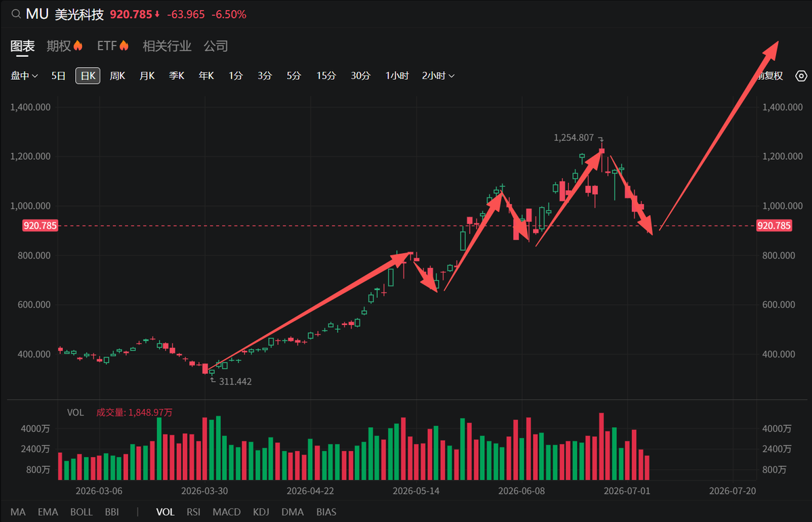Select the 15分 interval
812x522 pixels.
[326, 76]
